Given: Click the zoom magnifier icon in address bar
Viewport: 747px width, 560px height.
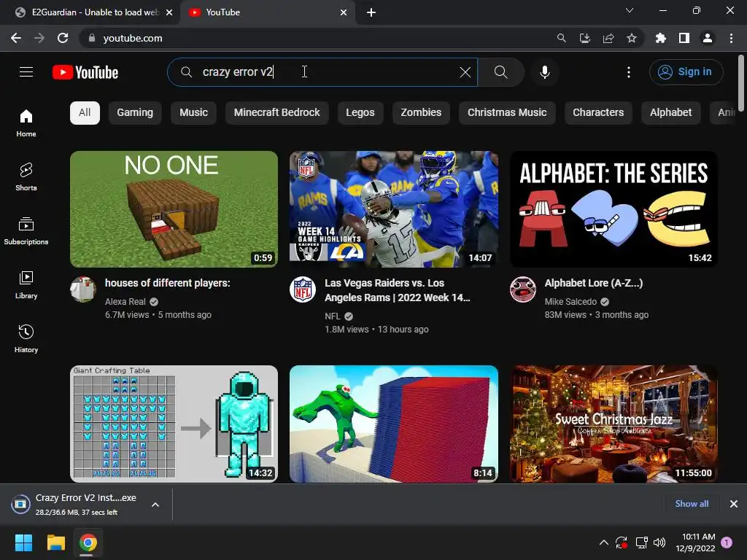Looking at the screenshot, I should [x=561, y=38].
